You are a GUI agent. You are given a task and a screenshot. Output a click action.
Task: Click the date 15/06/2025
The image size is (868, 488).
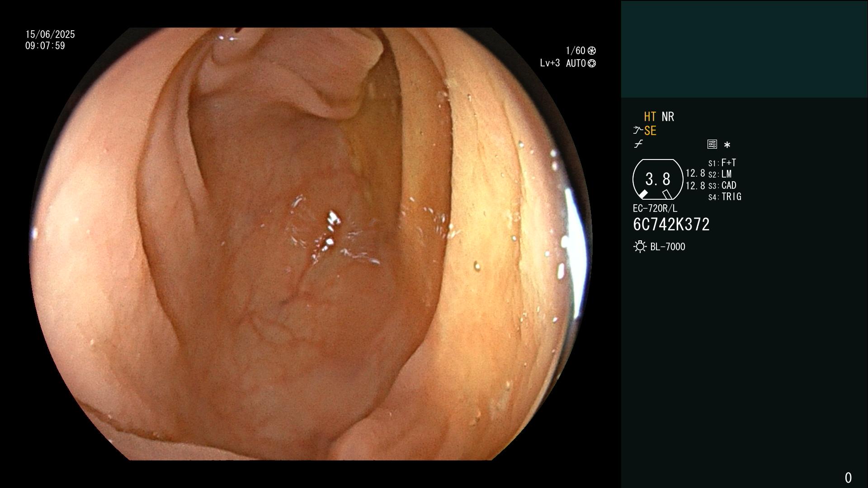pyautogui.click(x=50, y=34)
